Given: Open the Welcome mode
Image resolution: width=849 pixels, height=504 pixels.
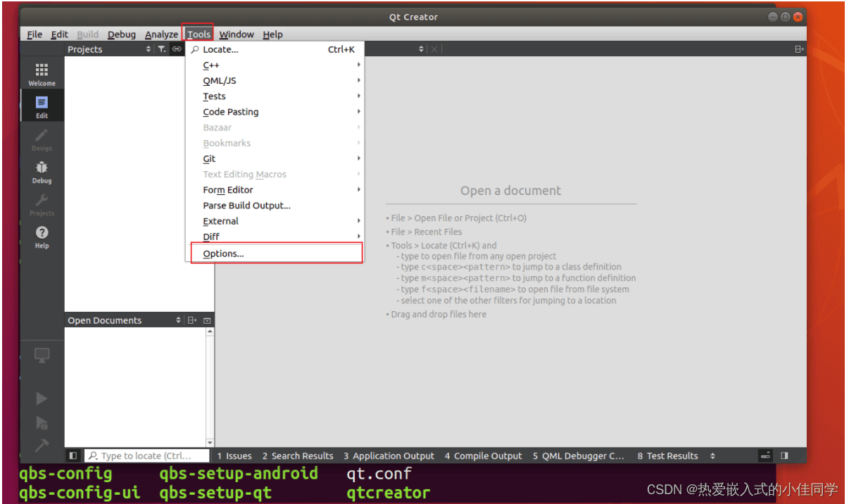Looking at the screenshot, I should (x=42, y=75).
